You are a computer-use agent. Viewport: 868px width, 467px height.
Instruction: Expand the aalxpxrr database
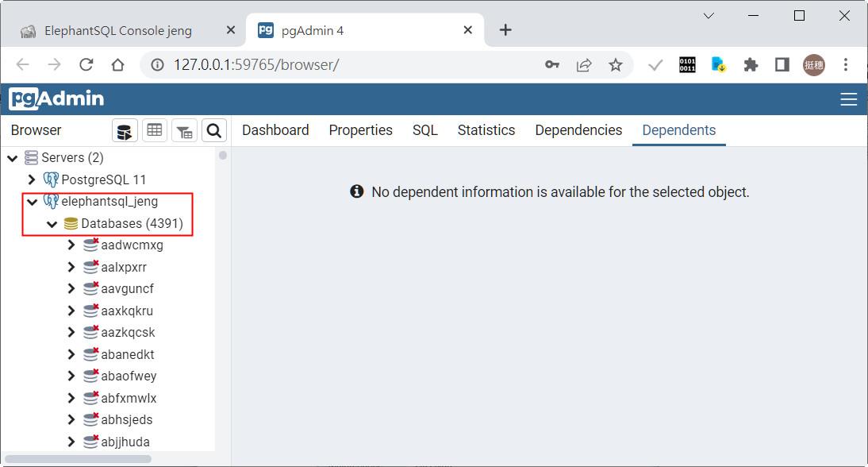click(71, 267)
